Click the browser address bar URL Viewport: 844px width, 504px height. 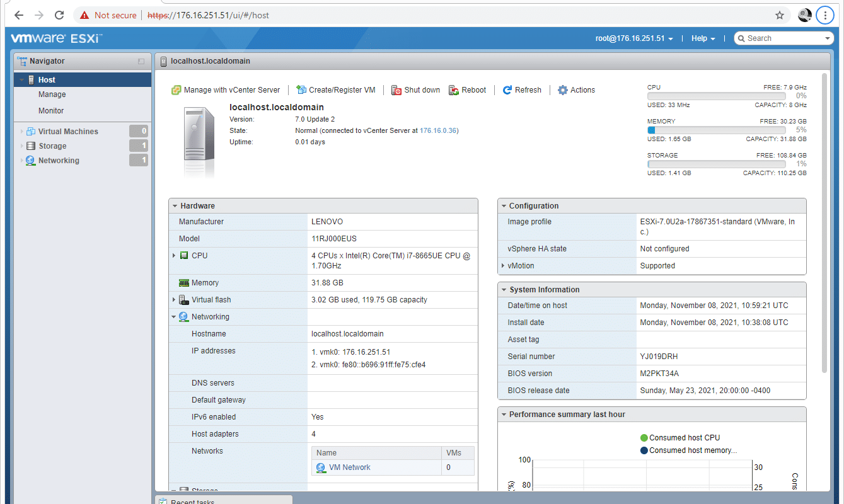[x=208, y=15]
